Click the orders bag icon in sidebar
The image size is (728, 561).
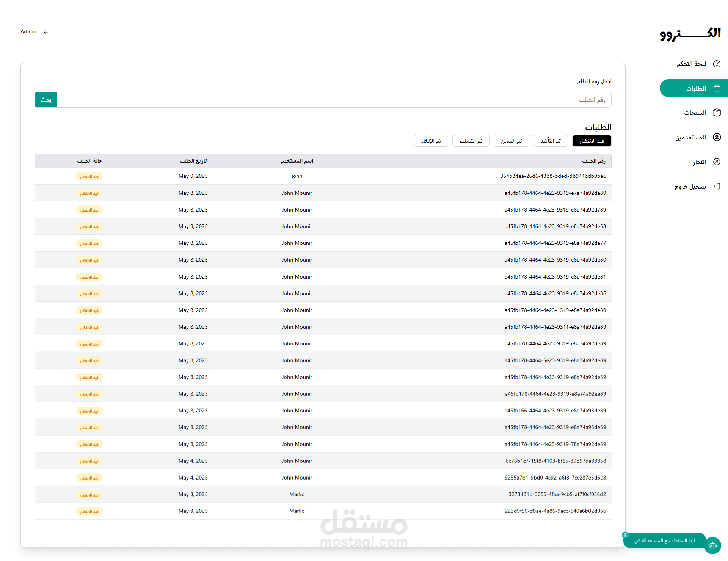click(717, 88)
